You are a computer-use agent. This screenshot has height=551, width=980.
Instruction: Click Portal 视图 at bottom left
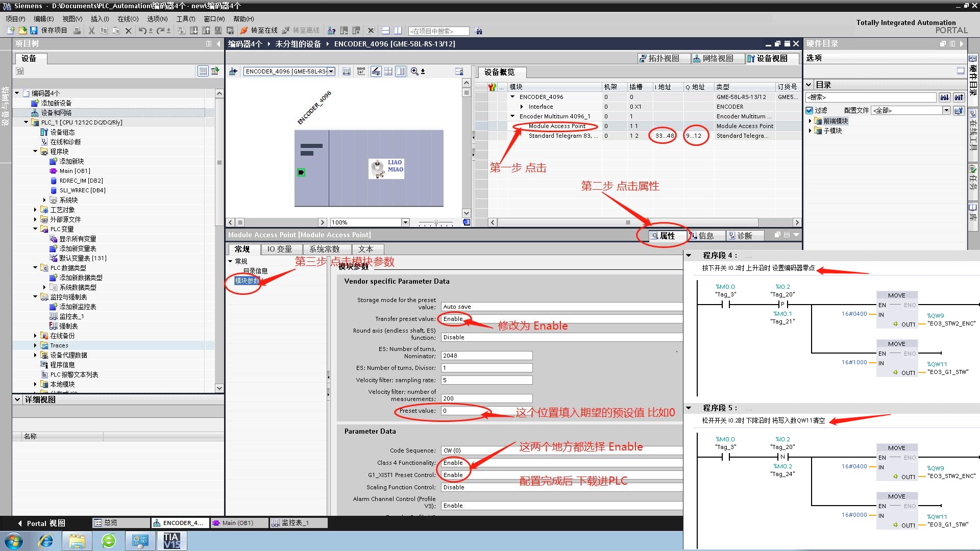41,523
